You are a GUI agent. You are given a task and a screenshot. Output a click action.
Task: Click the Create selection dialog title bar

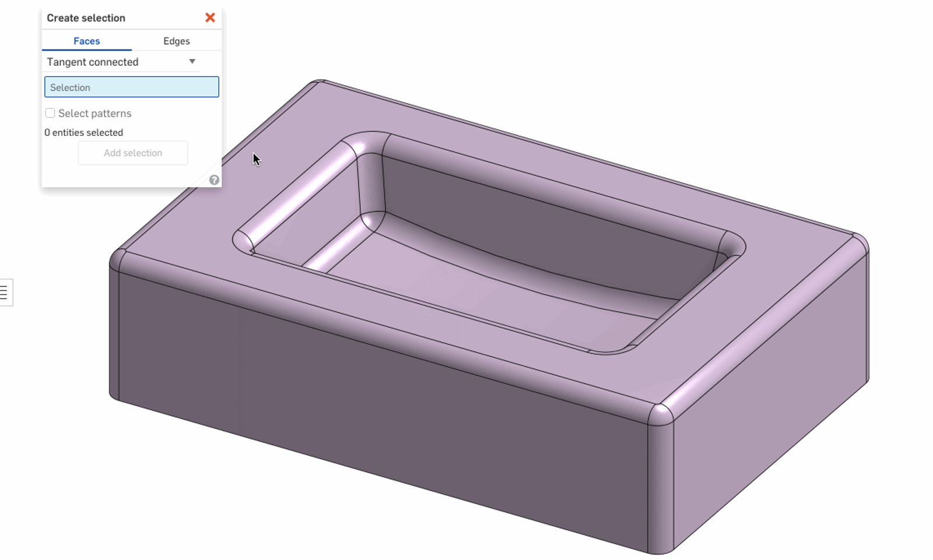coord(117,17)
